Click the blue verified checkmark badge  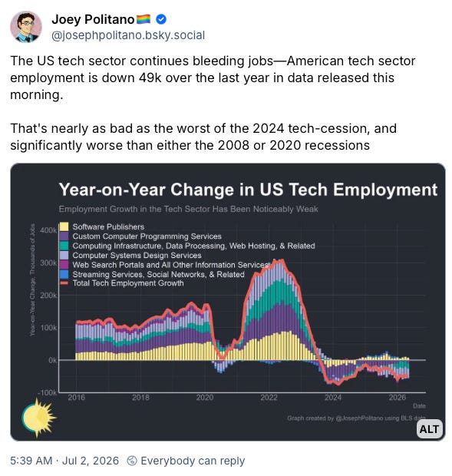[161, 20]
